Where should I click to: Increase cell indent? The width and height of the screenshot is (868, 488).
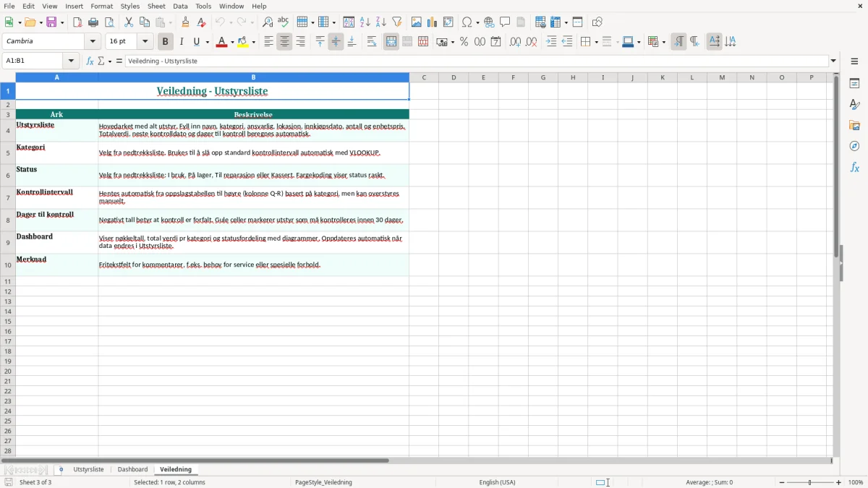[551, 42]
